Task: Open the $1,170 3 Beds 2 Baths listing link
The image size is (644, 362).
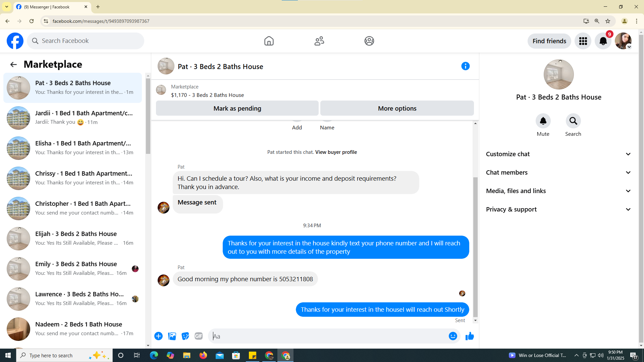Action: coord(207,95)
